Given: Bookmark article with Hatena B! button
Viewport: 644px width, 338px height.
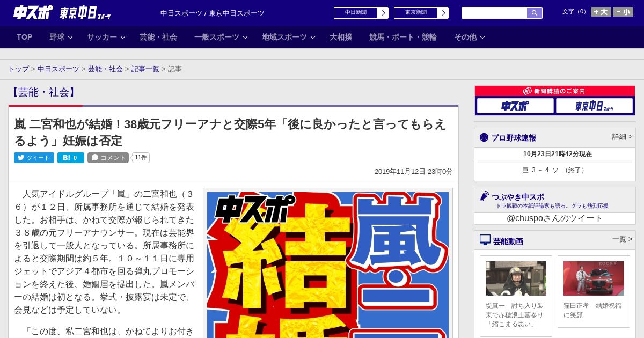Looking at the screenshot, I should click(x=71, y=158).
